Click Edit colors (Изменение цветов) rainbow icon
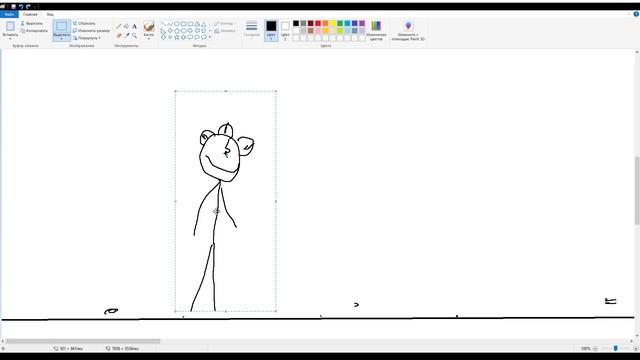 coord(376,26)
